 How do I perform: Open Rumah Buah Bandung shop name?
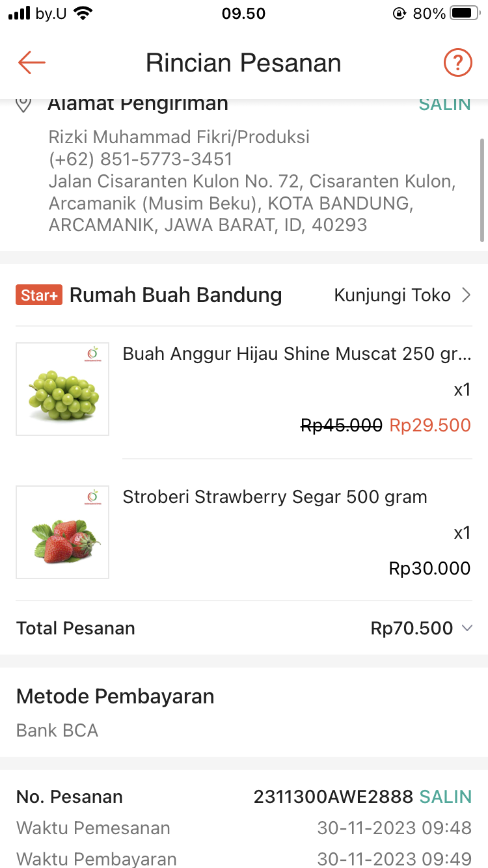[176, 295]
